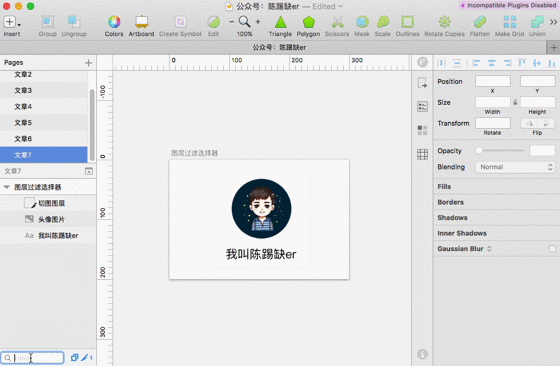Expand the overflow toolbar chevron

(x=553, y=22)
